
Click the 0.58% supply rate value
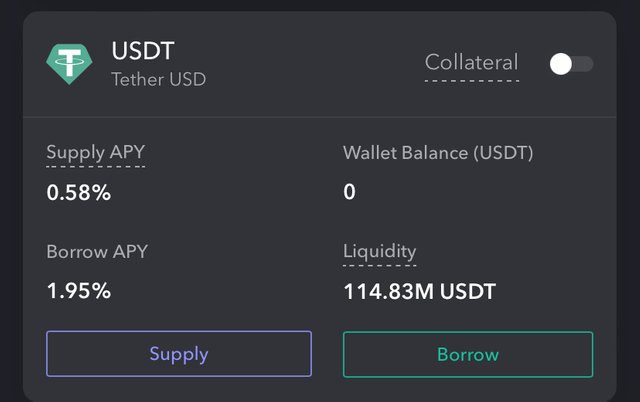pyautogui.click(x=79, y=192)
